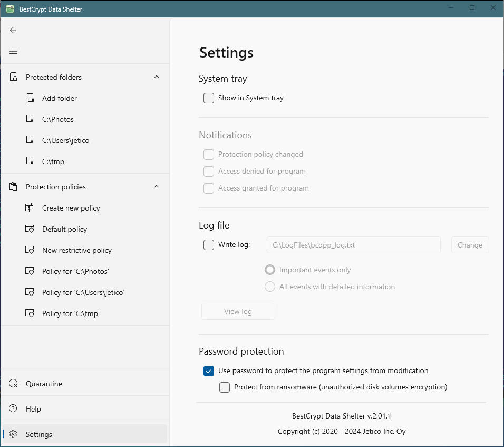Collapse the Protection policies section
The width and height of the screenshot is (504, 447).
coord(157,187)
